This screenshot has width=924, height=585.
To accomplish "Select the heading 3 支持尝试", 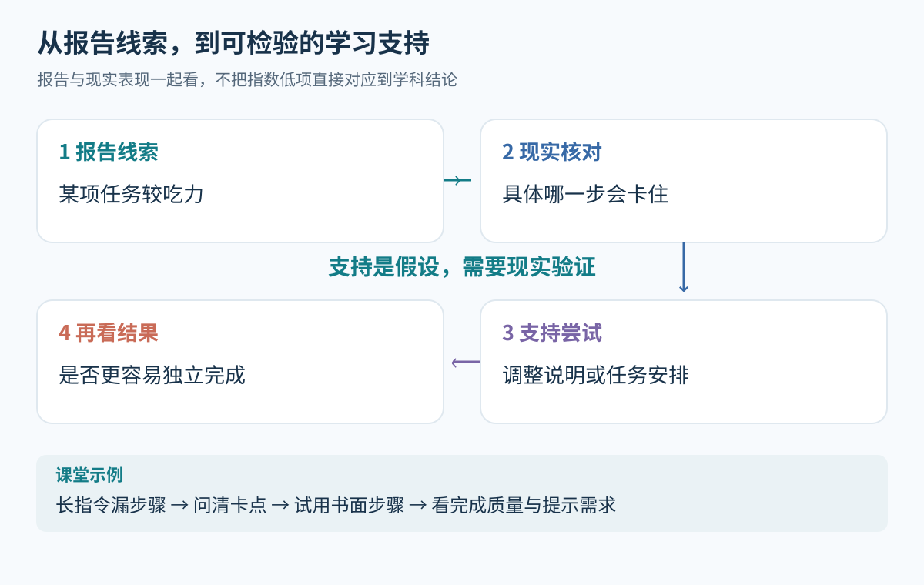I will pos(552,333).
